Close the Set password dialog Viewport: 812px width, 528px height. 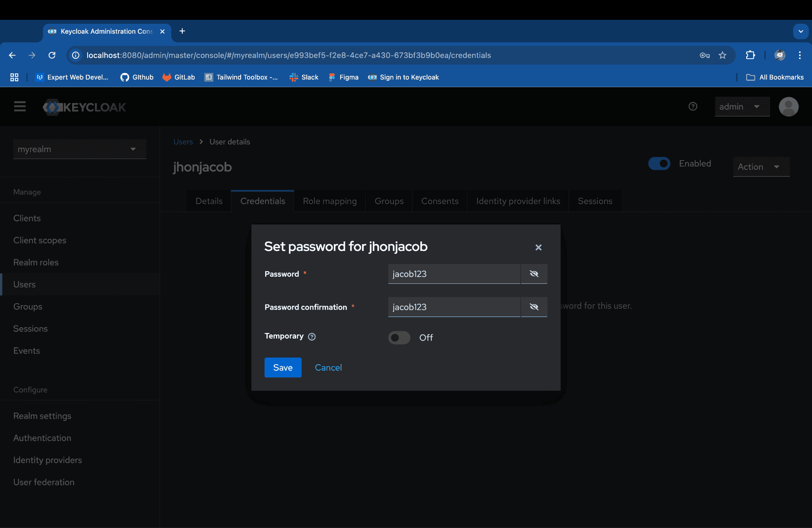(538, 247)
